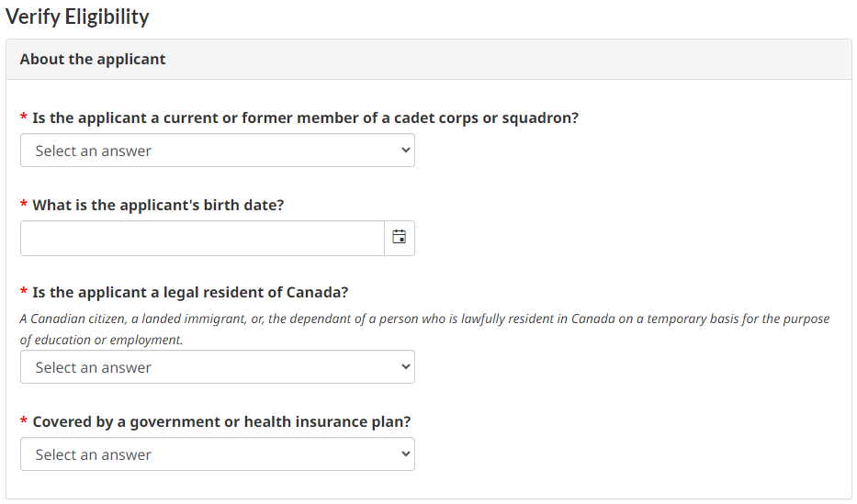
Task: Click the "About the applicant" panel header
Action: click(x=93, y=59)
